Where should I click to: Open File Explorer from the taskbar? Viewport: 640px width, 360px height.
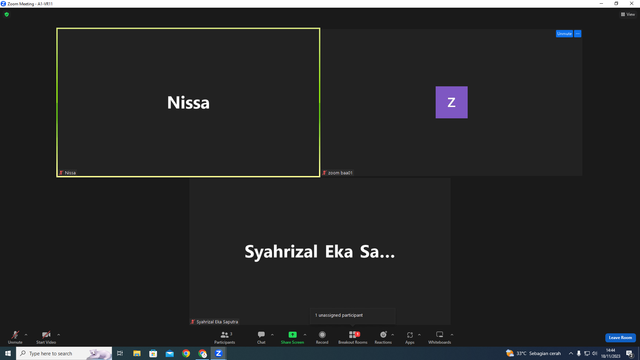point(137,353)
